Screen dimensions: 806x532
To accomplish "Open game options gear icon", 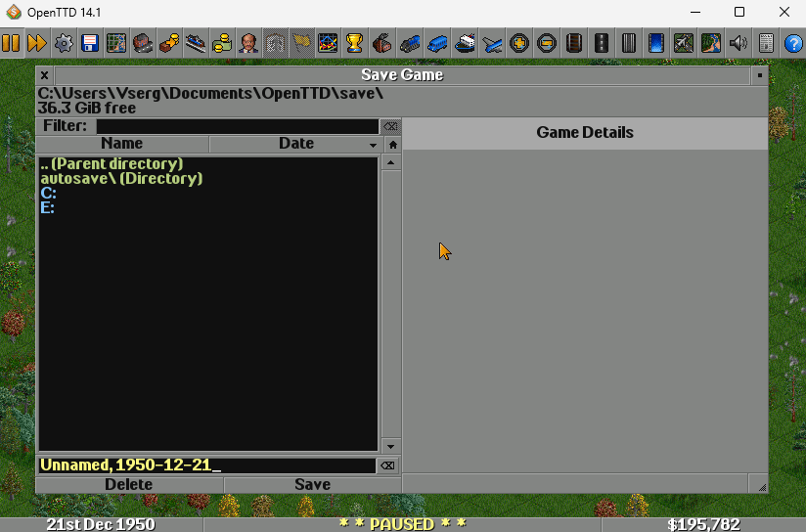I will [64, 43].
